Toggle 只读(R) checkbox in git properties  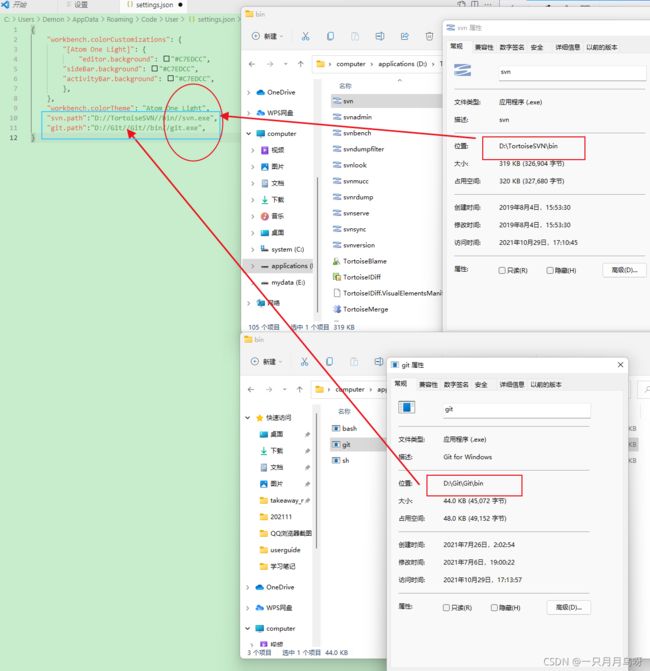(x=446, y=608)
